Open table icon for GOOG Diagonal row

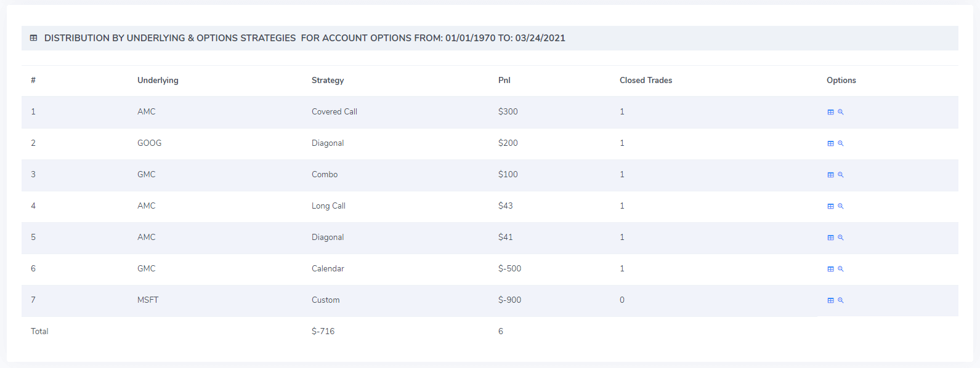click(x=830, y=143)
